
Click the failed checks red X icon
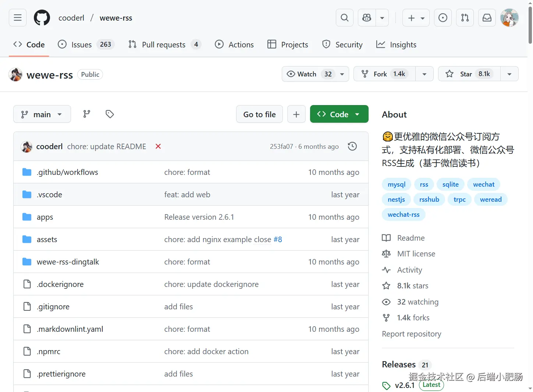(158, 146)
